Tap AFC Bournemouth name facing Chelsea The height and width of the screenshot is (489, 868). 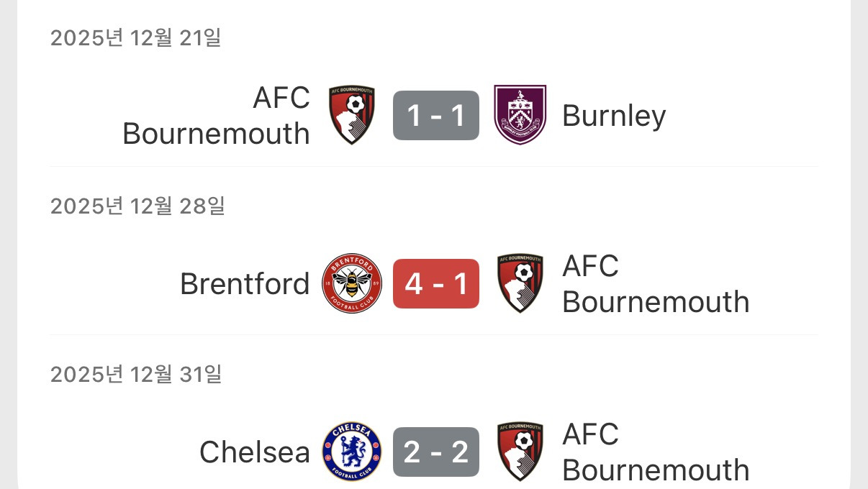[x=656, y=452]
